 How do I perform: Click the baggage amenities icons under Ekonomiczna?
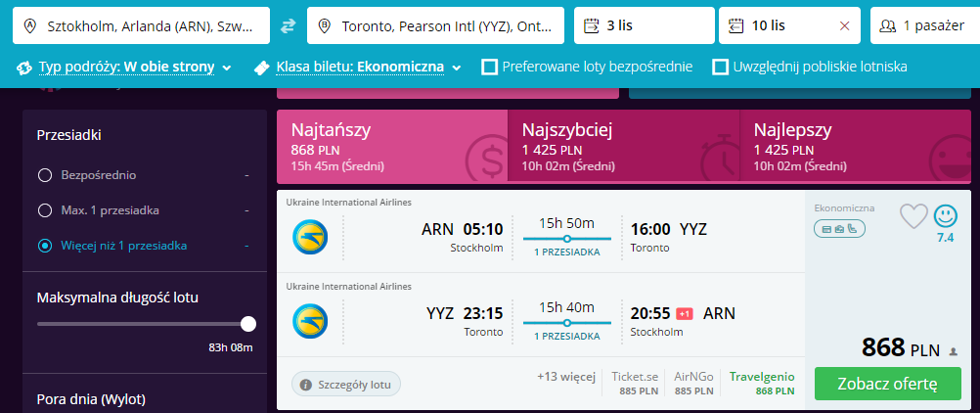tap(839, 229)
